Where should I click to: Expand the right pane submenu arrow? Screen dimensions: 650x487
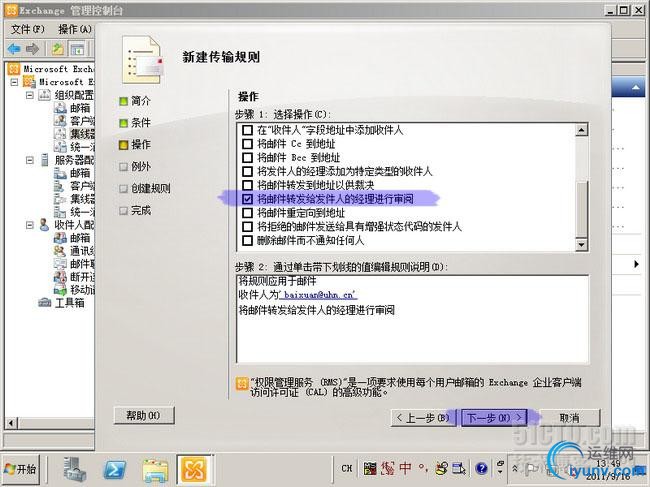pyautogui.click(x=636, y=264)
